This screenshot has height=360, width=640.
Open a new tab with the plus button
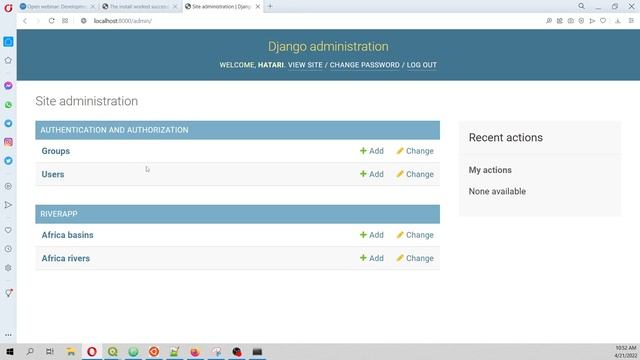[270, 7]
